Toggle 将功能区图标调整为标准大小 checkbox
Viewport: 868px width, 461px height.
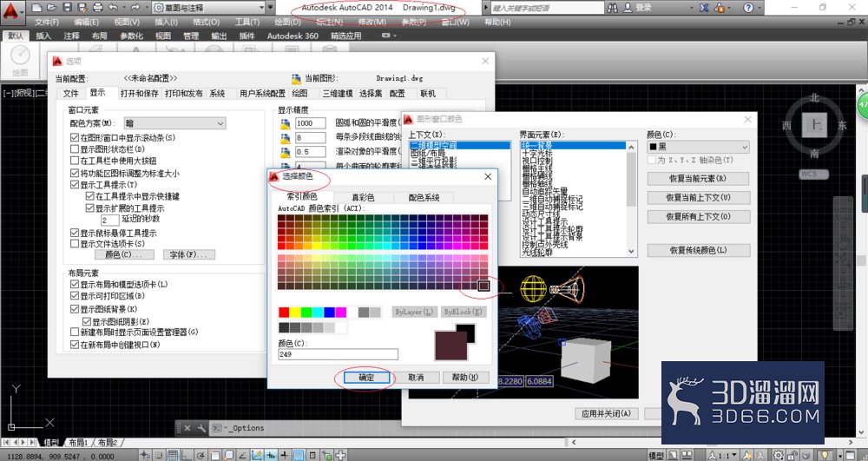coord(75,174)
